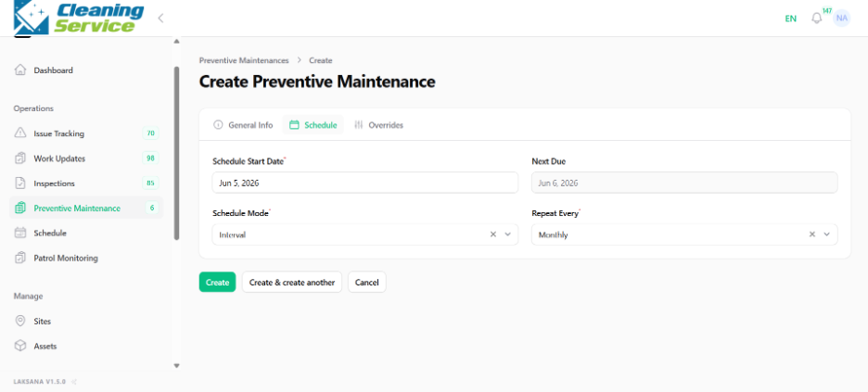Screen dimensions: 868x392
Task: Expand Schedule Mode using its chevron
Action: [507, 234]
